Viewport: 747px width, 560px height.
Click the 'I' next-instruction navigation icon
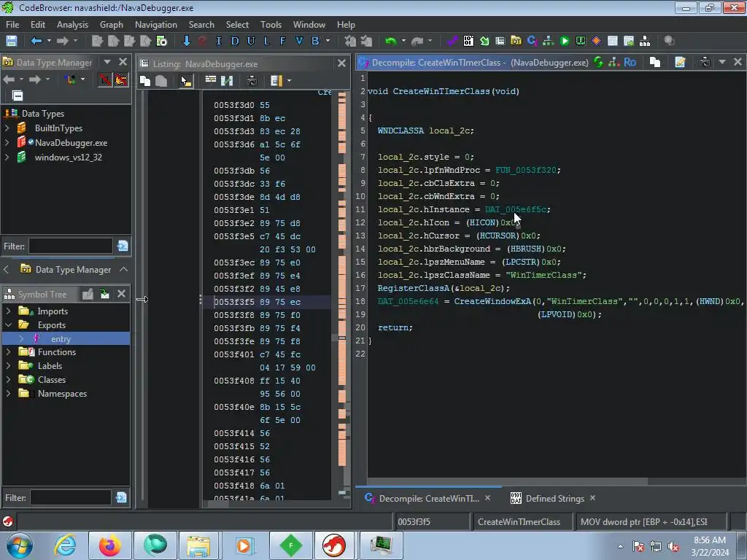[219, 41]
